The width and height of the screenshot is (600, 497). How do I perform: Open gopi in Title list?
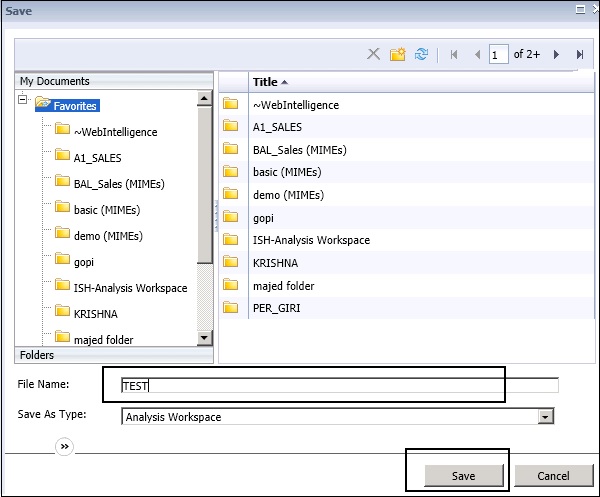point(263,218)
